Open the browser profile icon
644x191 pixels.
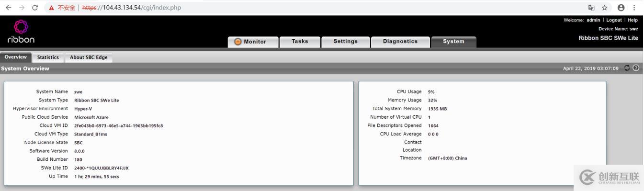[621, 8]
